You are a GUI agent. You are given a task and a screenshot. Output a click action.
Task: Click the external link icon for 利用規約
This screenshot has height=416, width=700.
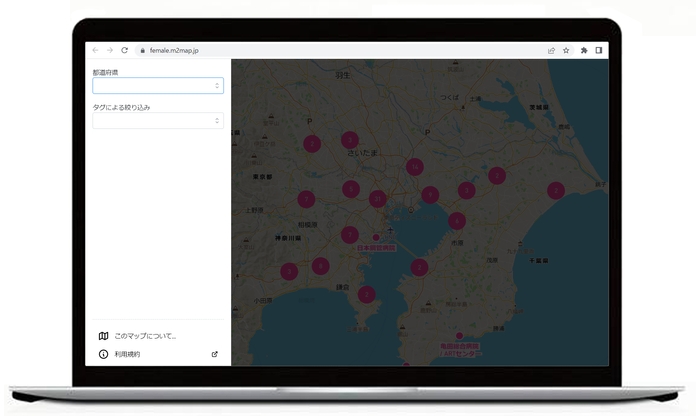[x=215, y=354]
